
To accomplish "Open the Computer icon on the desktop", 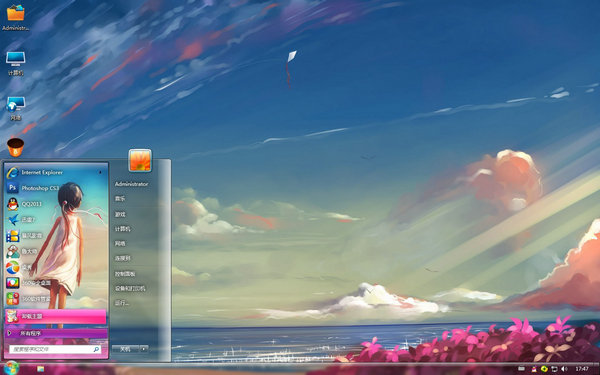I will pyautogui.click(x=16, y=63).
